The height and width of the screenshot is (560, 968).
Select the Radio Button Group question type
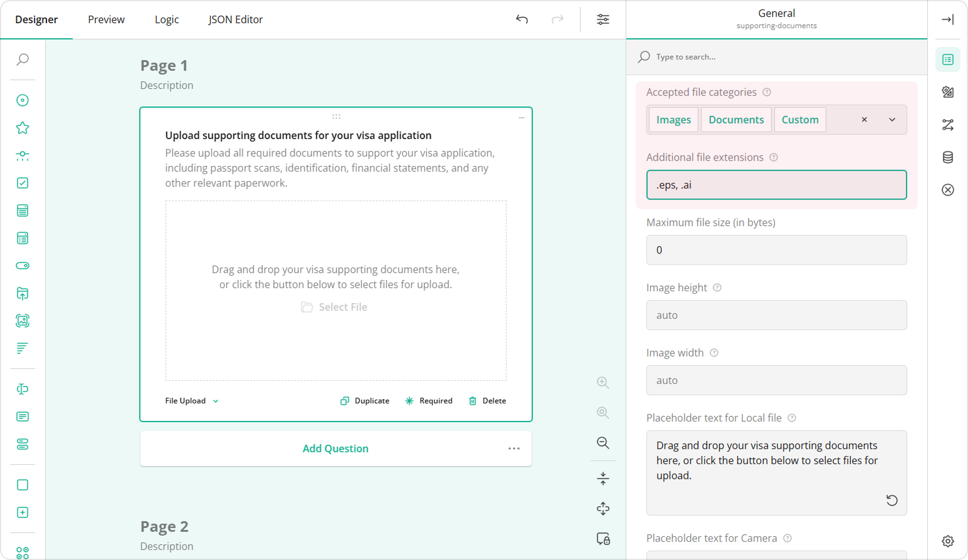click(23, 100)
